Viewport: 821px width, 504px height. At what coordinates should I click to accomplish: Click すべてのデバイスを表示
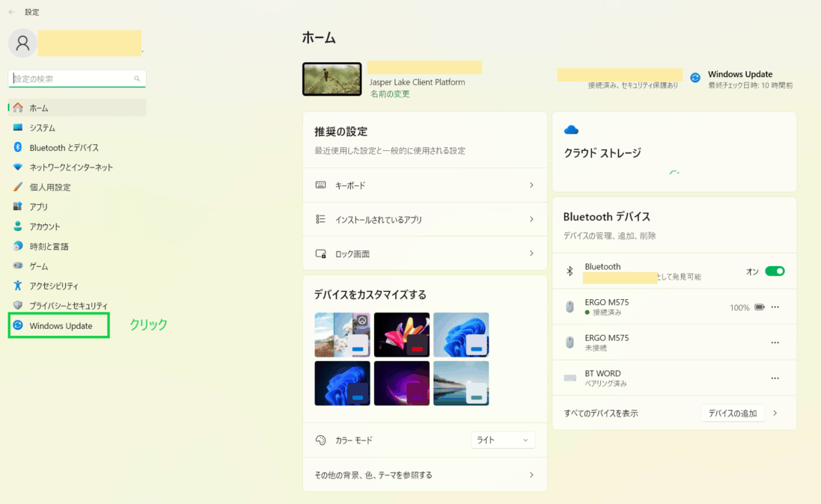click(601, 413)
